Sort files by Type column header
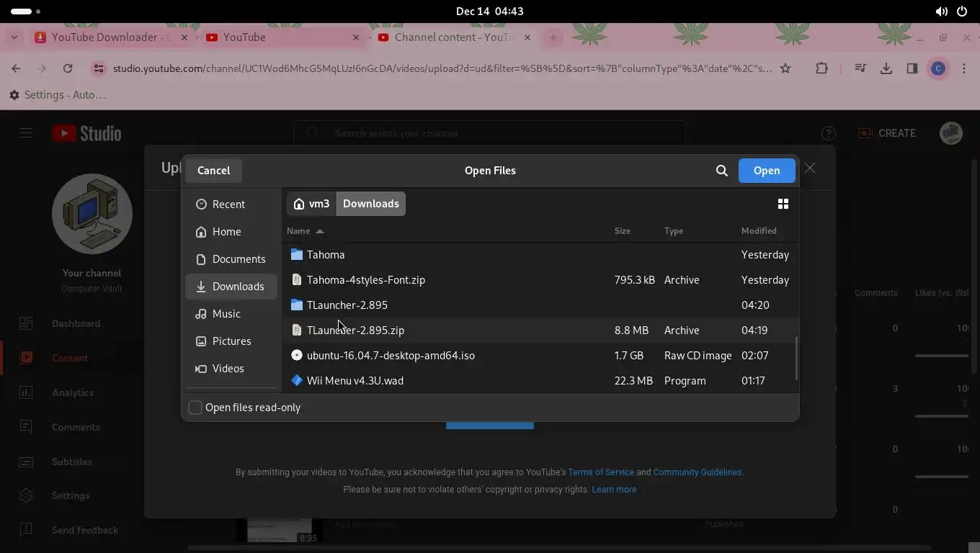The image size is (980, 553). pos(674,231)
